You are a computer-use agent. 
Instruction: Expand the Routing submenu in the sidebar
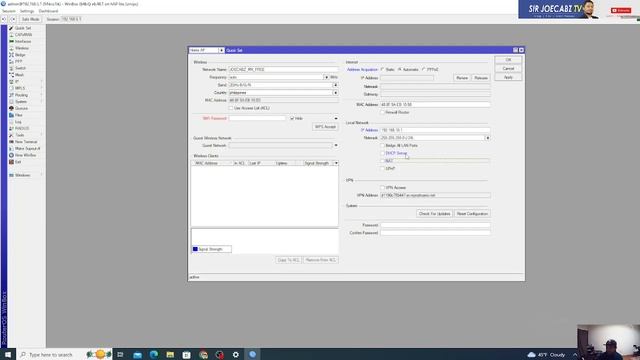coord(25,95)
